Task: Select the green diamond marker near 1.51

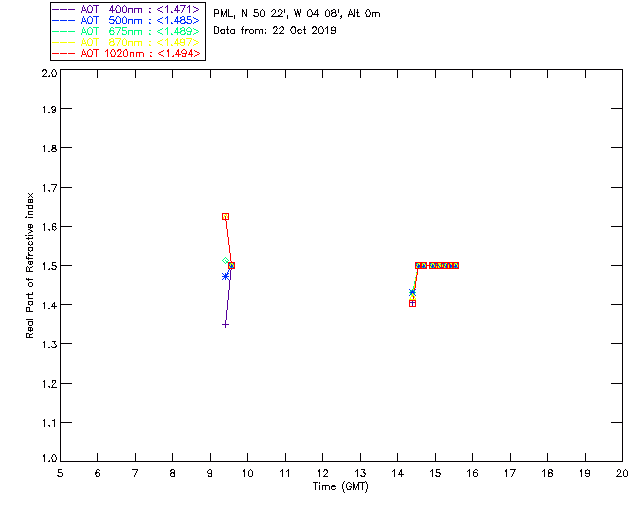Action: pos(225,260)
